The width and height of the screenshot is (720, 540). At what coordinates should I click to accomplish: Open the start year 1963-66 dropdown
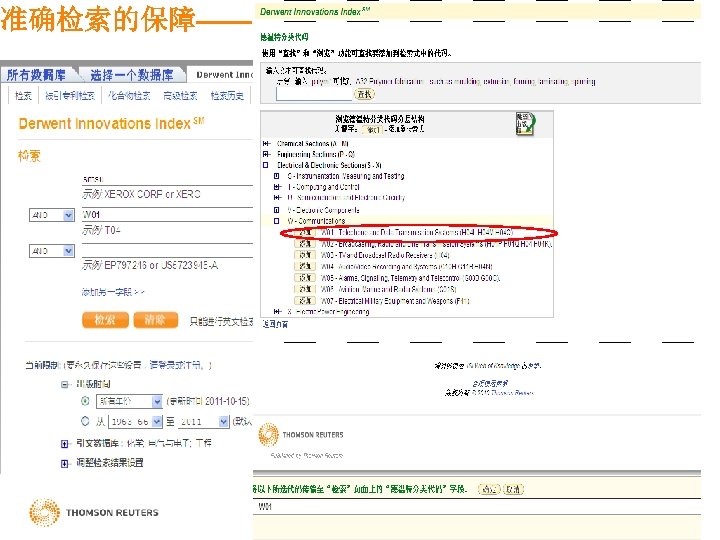tap(135, 422)
